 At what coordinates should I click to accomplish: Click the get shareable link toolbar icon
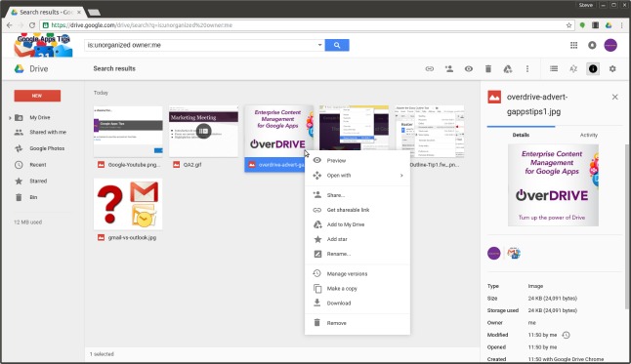(x=430, y=68)
